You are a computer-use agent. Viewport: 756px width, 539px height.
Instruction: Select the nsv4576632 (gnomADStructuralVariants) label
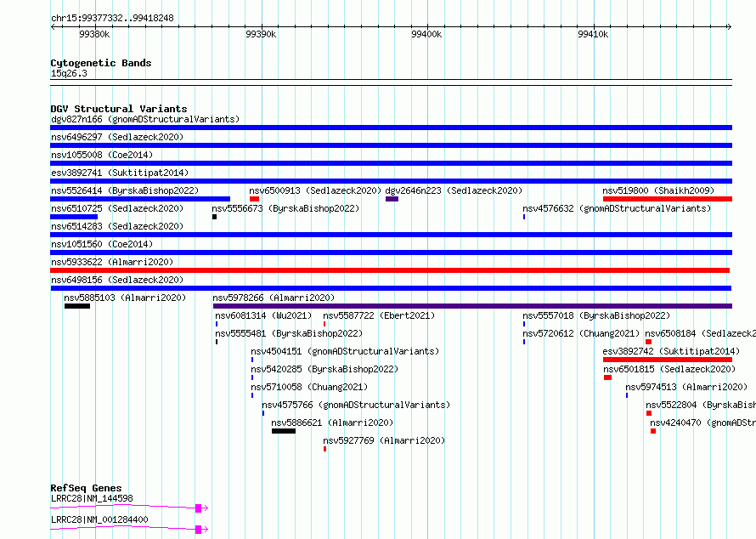pos(618,208)
